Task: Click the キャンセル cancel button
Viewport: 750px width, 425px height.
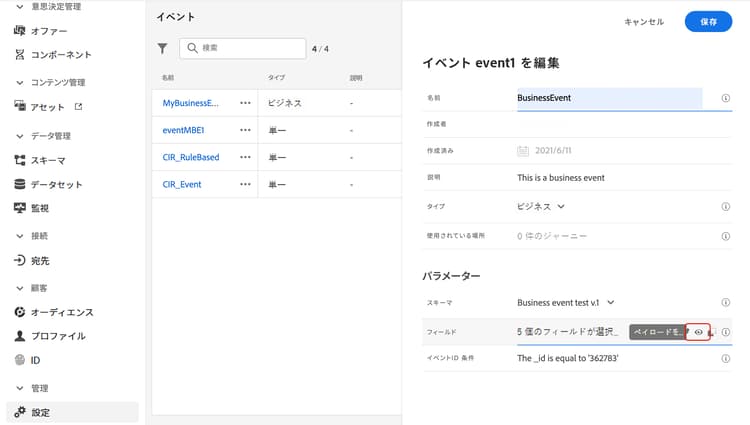Action: pos(644,22)
